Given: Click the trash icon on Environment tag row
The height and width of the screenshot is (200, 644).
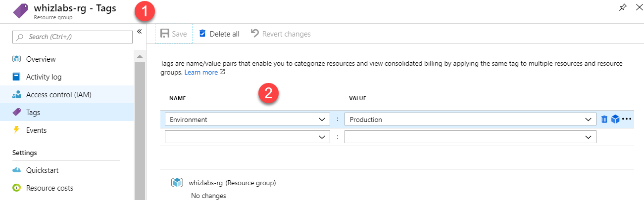Looking at the screenshot, I should [x=604, y=119].
